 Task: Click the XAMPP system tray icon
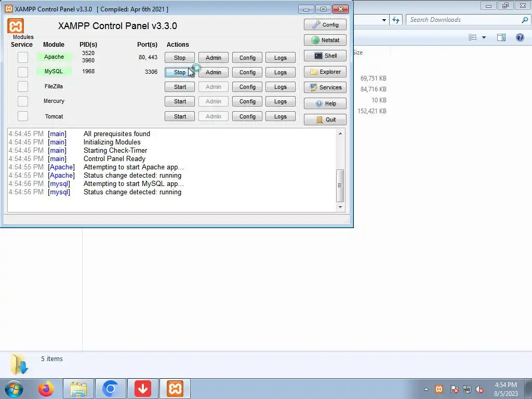pos(438,389)
